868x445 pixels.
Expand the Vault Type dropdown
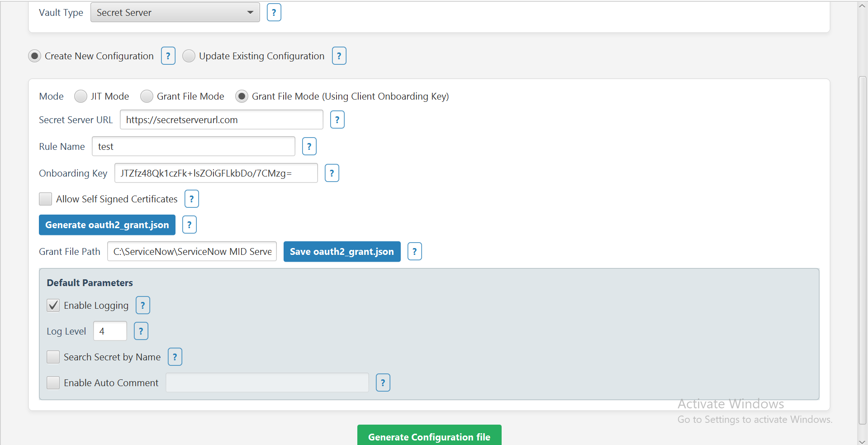(x=175, y=13)
